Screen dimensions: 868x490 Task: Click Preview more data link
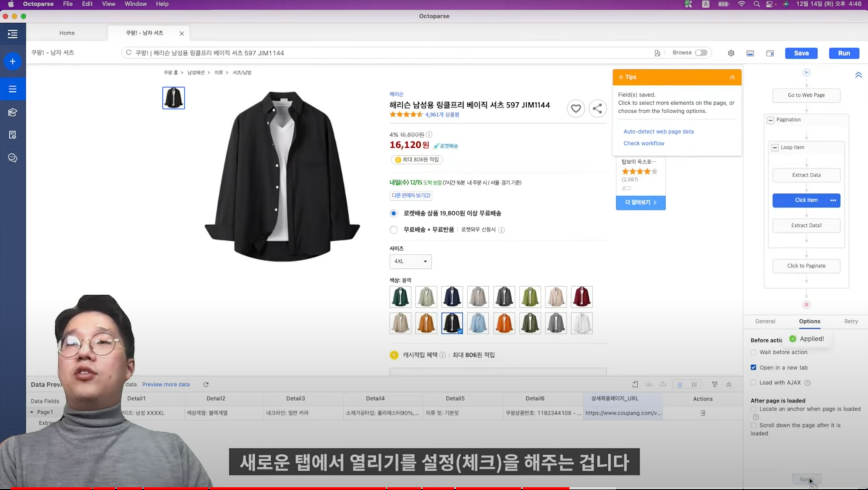(x=166, y=384)
